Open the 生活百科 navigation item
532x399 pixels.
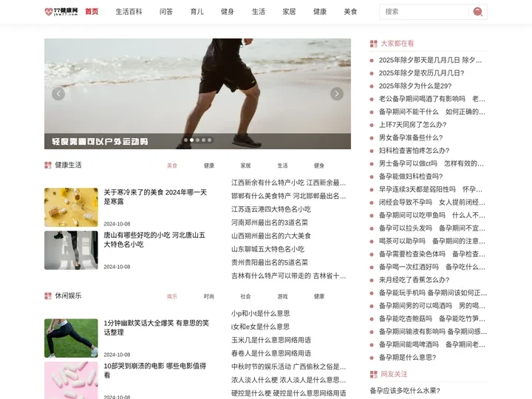pos(129,12)
